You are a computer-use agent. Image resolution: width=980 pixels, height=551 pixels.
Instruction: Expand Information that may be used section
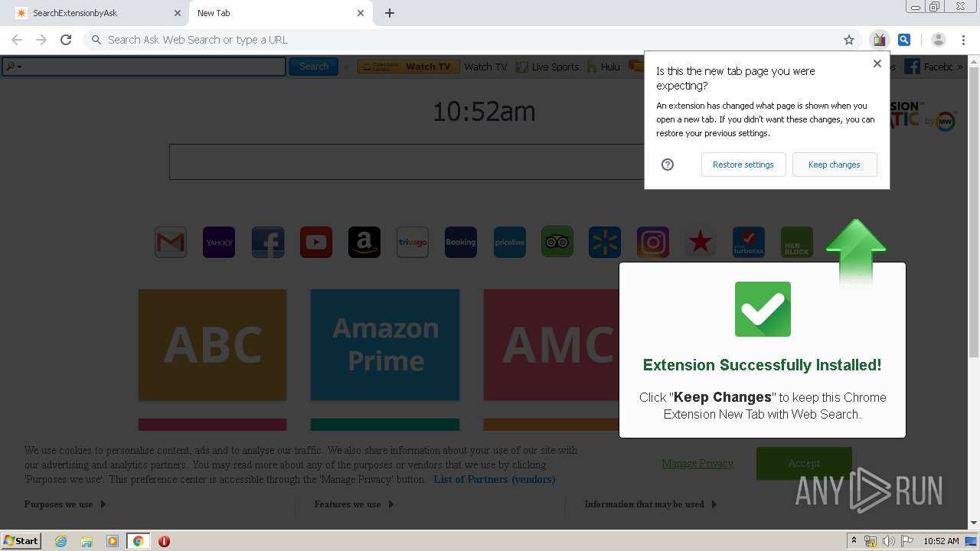651,504
